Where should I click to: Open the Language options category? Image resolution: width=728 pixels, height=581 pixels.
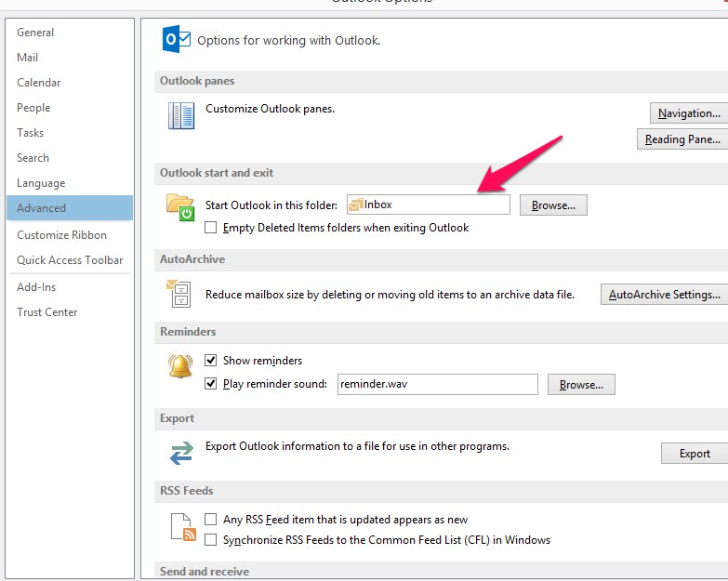[x=70, y=183]
